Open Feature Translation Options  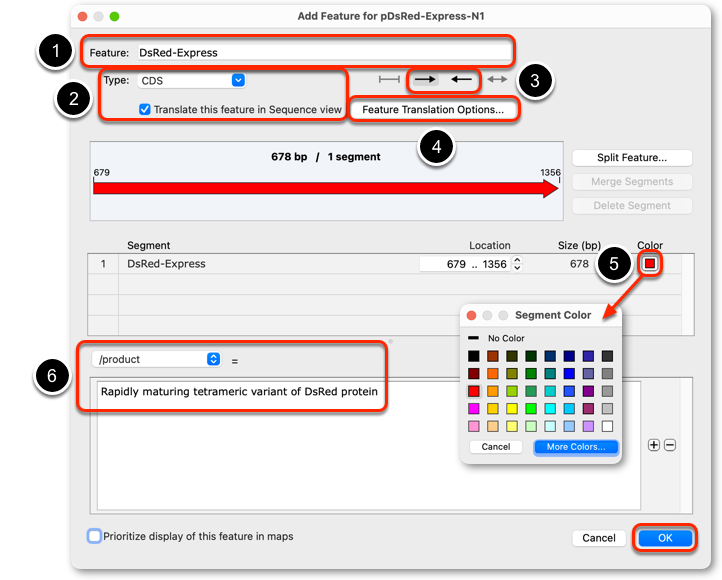pyautogui.click(x=433, y=110)
